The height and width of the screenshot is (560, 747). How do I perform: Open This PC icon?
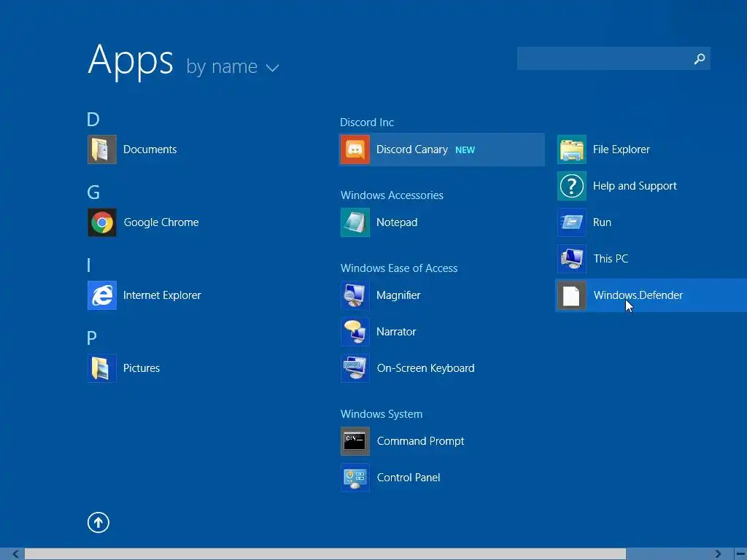[x=572, y=259]
